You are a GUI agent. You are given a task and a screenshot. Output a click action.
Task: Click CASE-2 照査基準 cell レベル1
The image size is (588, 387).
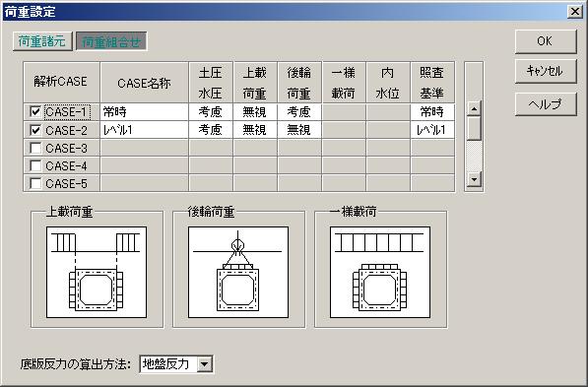[x=432, y=130]
